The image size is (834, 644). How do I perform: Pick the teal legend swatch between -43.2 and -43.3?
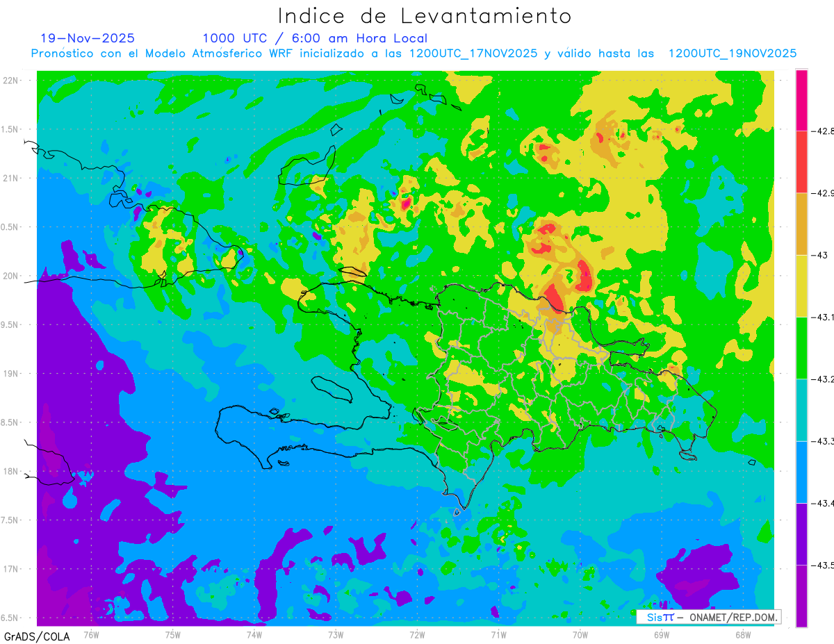801,410
